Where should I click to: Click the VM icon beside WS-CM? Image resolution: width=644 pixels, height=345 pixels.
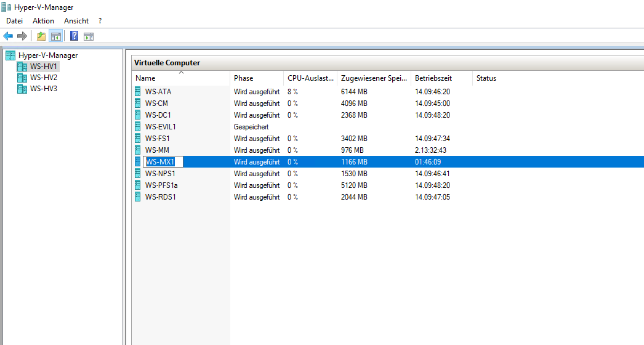tap(138, 103)
